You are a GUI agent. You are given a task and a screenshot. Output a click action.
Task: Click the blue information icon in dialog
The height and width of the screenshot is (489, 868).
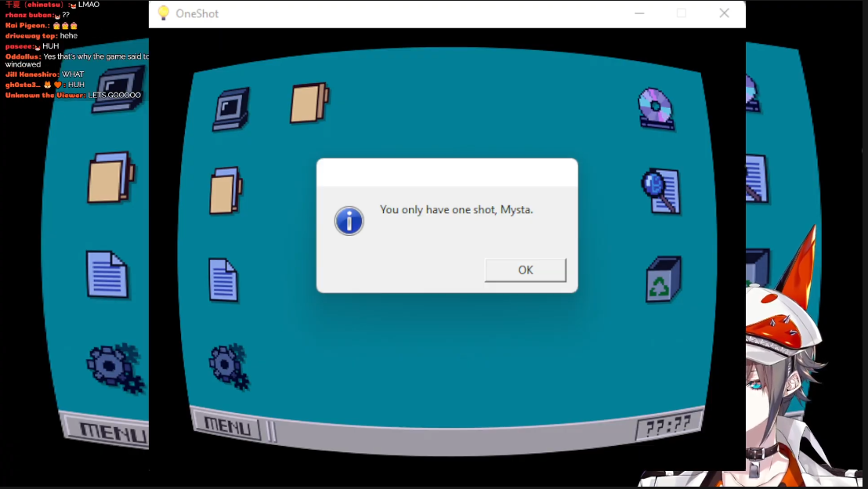[x=349, y=221]
